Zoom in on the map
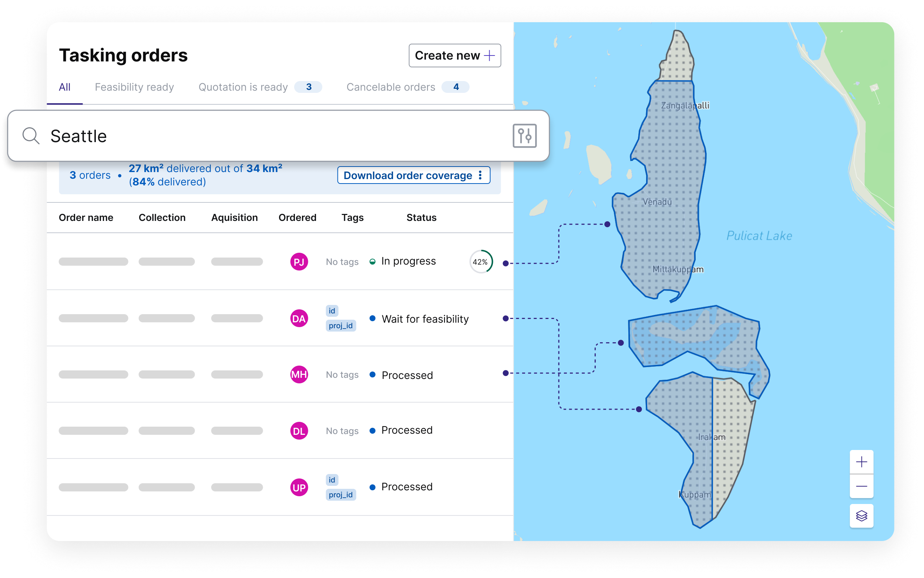 861,462
